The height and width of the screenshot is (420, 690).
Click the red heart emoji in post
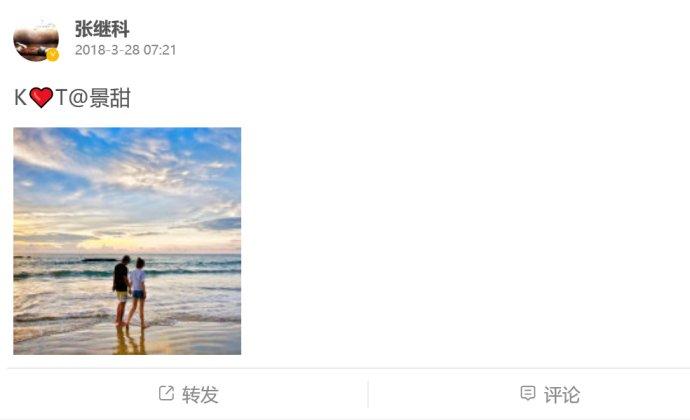point(41,97)
